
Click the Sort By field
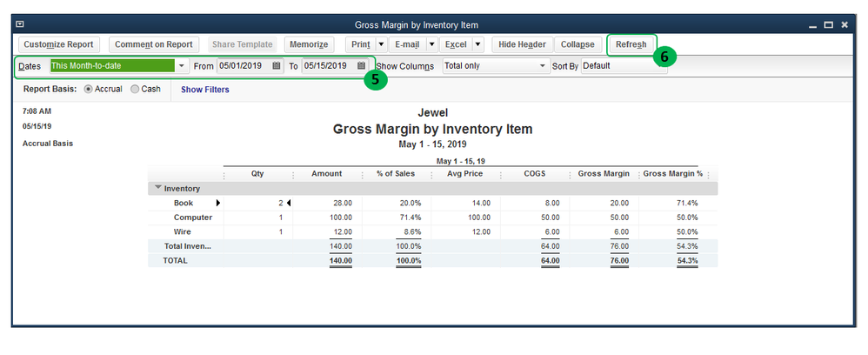[623, 66]
